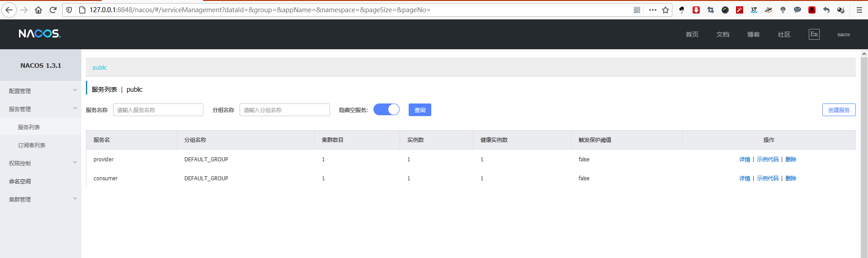The image size is (868, 258).
Task: Switch language with the En icon
Action: coord(814,34)
